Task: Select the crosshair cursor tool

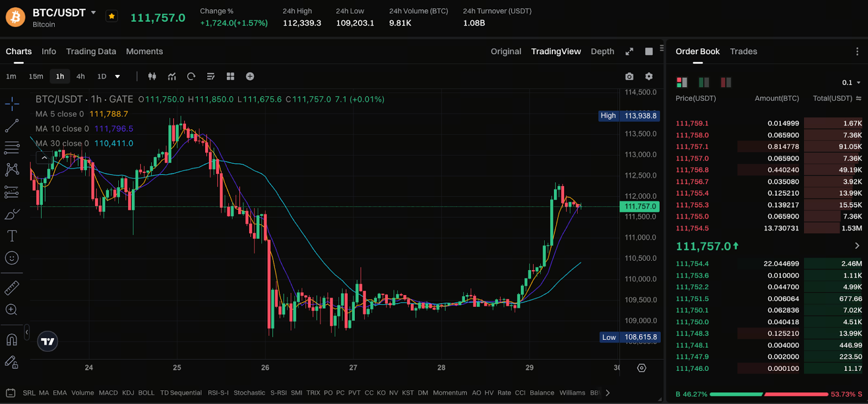Action: 12,103
